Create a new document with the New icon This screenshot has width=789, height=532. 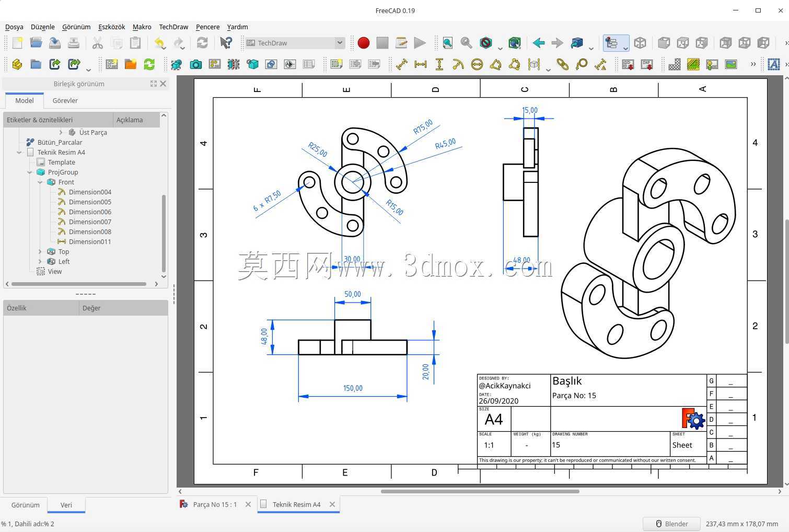pos(17,43)
